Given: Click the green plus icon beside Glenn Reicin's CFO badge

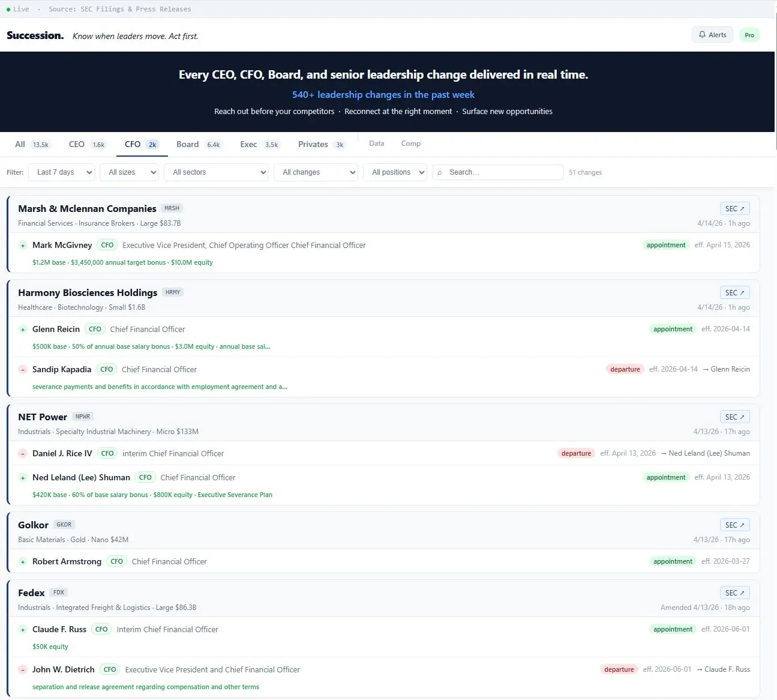Looking at the screenshot, I should coord(23,330).
